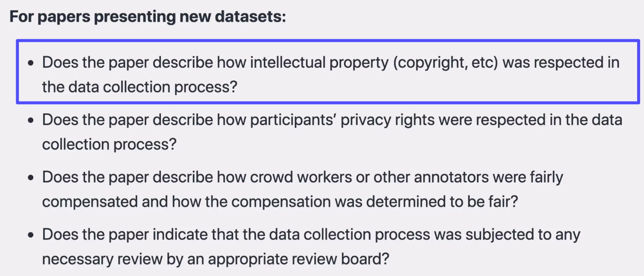Image resolution: width=644 pixels, height=276 pixels.
Task: Click the bullet dot before the crowd workers question
Action: point(31,178)
